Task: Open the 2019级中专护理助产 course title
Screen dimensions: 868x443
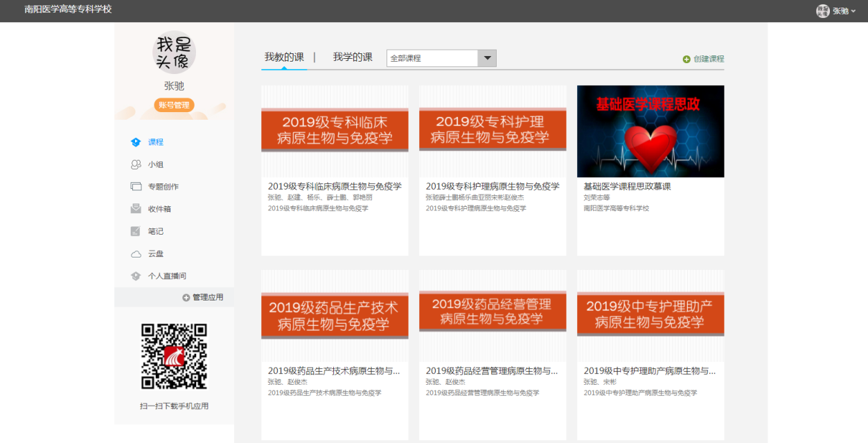Action: pyautogui.click(x=650, y=371)
